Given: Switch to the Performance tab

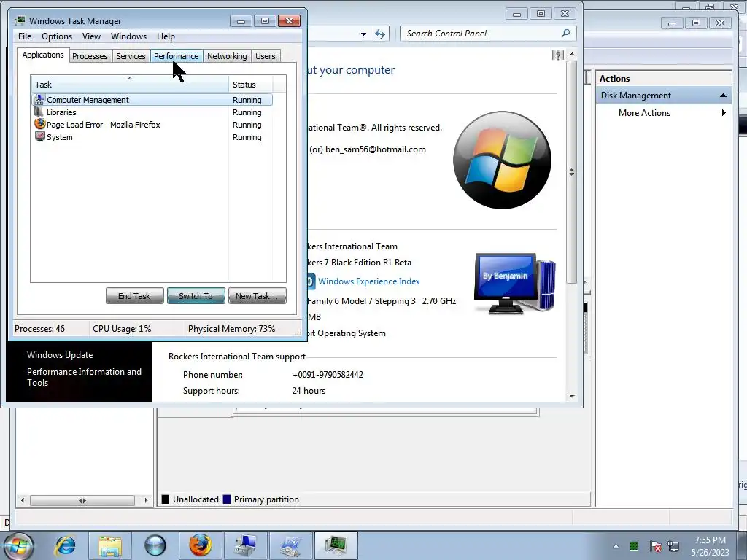Looking at the screenshot, I should pos(177,56).
